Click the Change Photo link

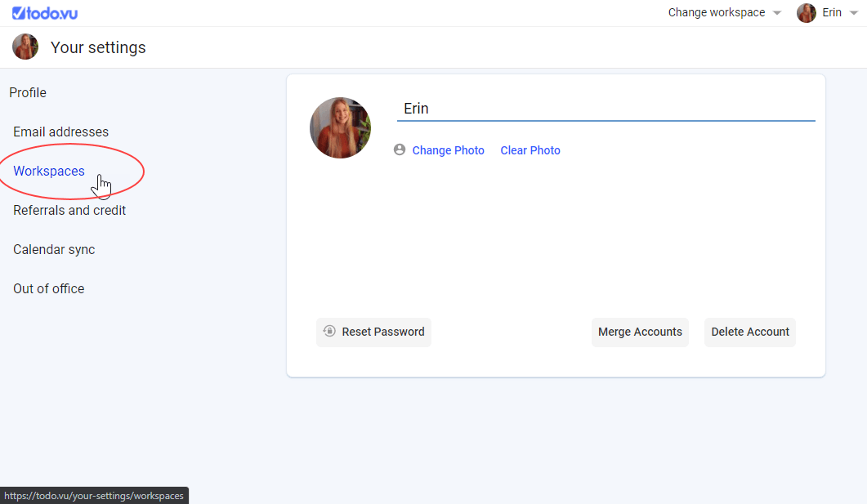coord(449,150)
